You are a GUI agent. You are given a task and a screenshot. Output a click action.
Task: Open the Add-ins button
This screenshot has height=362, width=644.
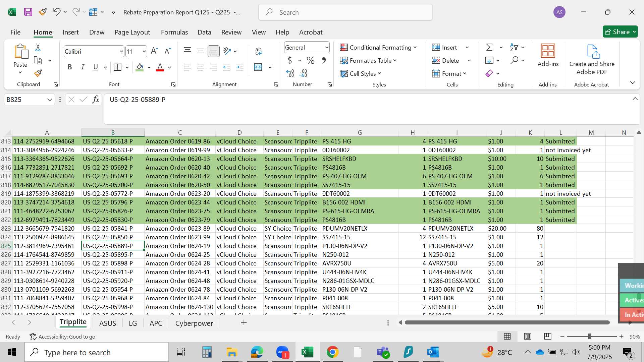click(x=548, y=56)
